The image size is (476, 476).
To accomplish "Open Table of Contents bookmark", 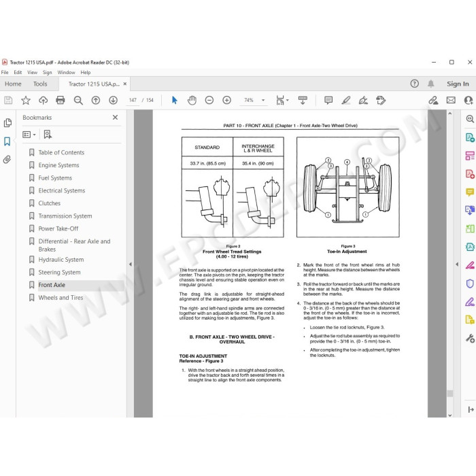I will (x=61, y=152).
